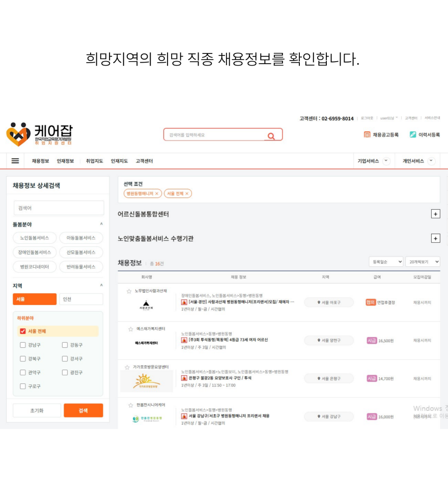Star the 한품찬시니어케어 listing
The width and height of the screenshot is (448, 504).
(x=130, y=405)
